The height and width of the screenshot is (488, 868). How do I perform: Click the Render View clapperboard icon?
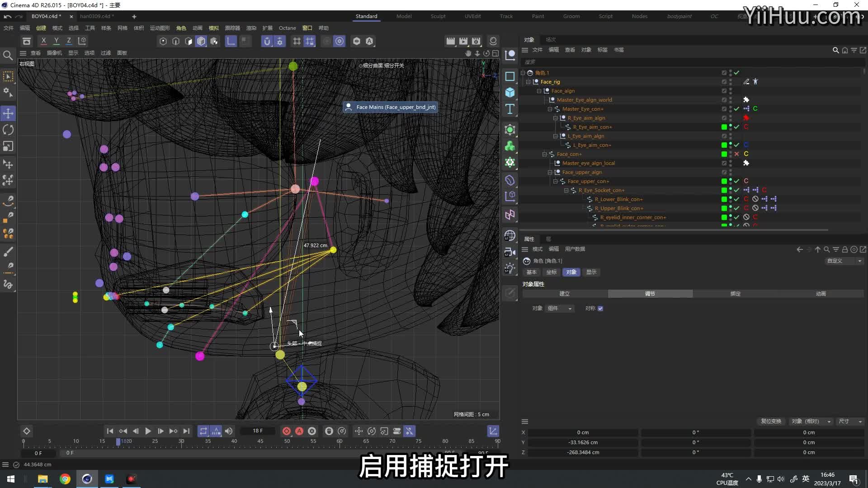tap(451, 41)
